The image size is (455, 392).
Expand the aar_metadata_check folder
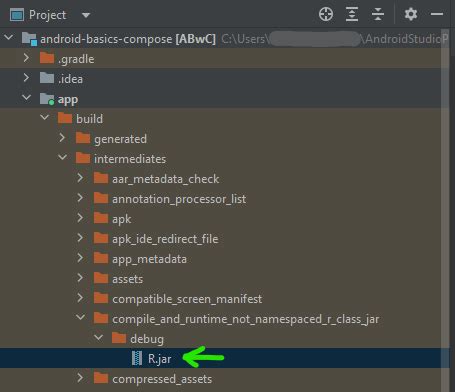(x=80, y=178)
